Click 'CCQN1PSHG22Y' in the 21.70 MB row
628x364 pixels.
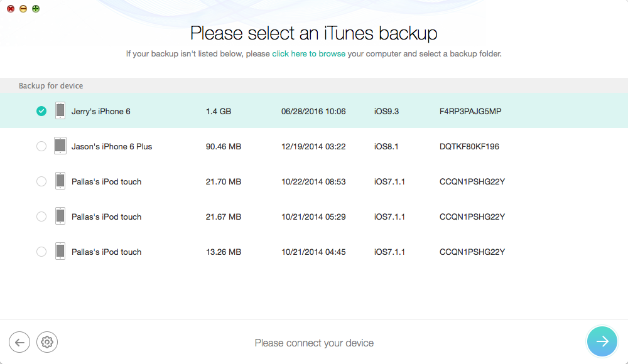[x=472, y=182]
